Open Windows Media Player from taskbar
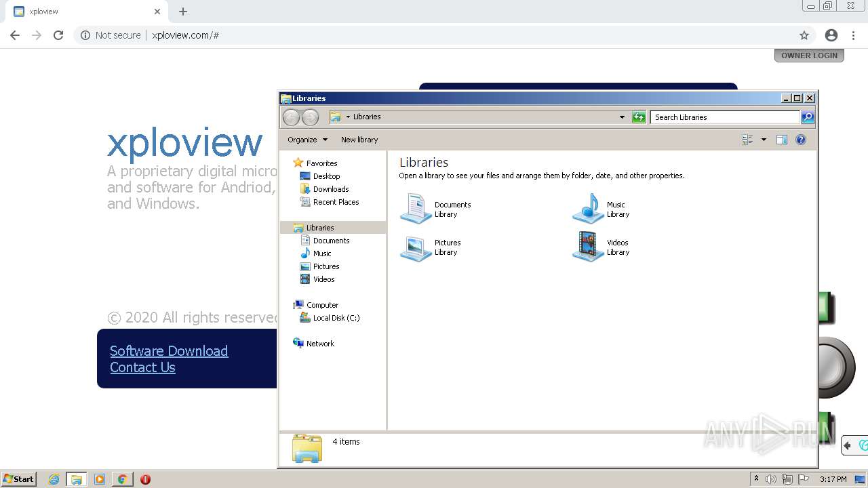The height and width of the screenshot is (488, 868). pyautogui.click(x=100, y=479)
